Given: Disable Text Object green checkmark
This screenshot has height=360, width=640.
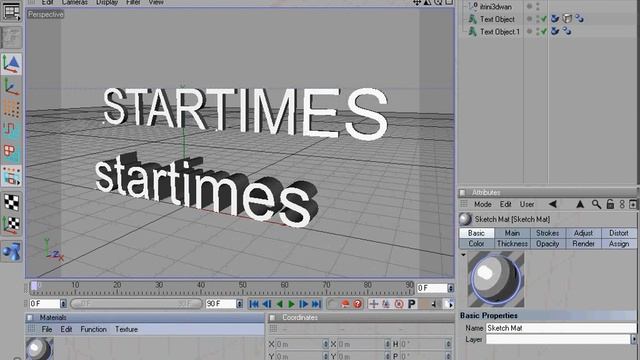Looking at the screenshot, I should 544,19.
